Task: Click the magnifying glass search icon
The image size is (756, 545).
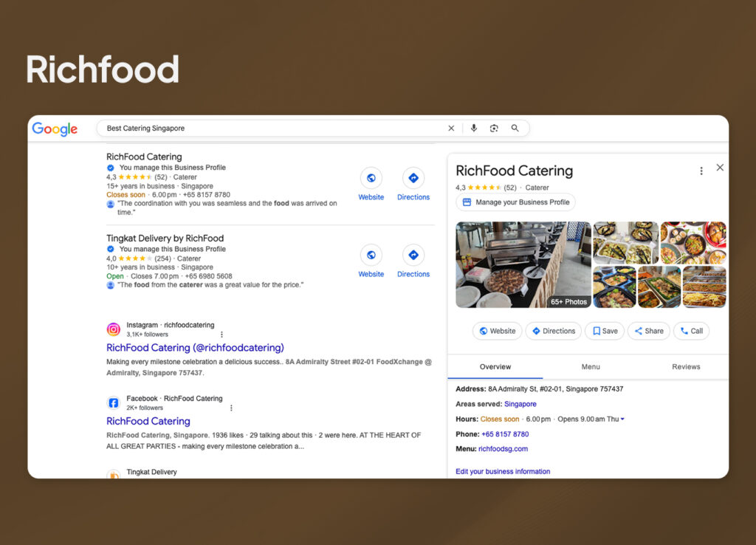Action: click(x=515, y=128)
